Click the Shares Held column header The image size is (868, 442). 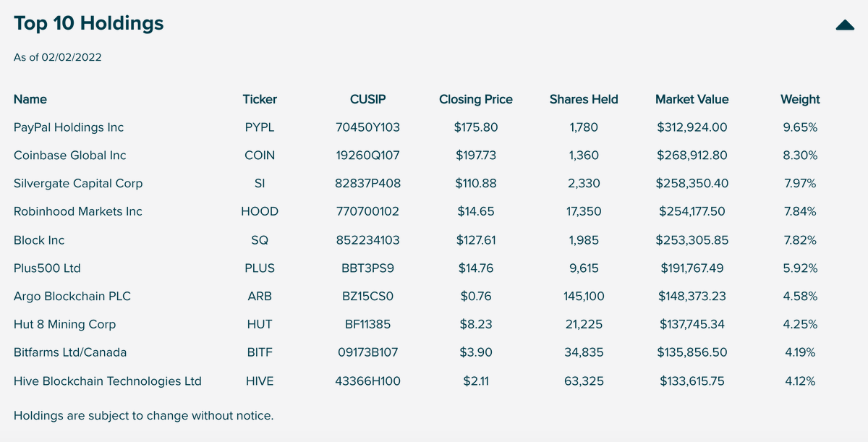tap(584, 99)
